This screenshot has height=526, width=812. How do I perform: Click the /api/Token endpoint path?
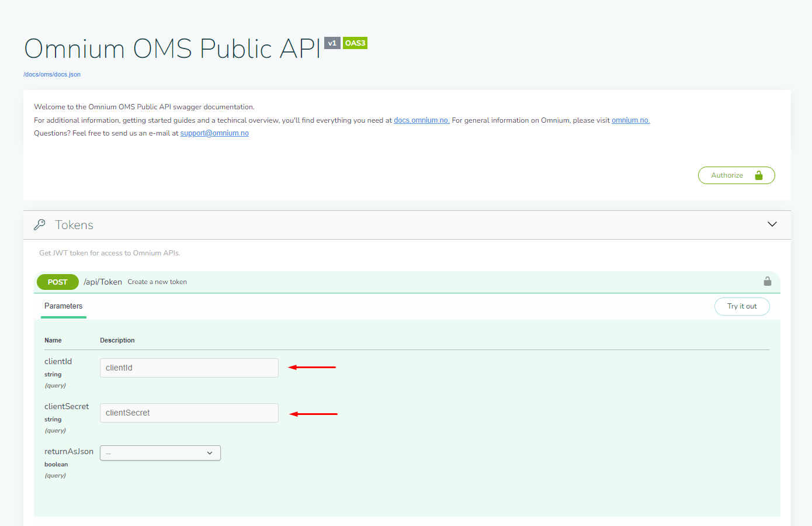pos(103,282)
